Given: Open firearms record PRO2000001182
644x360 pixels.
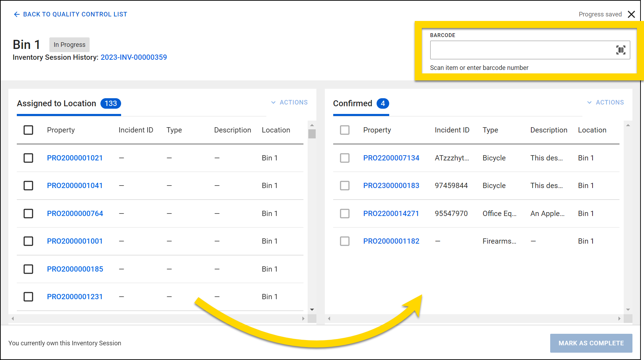Looking at the screenshot, I should (x=391, y=241).
